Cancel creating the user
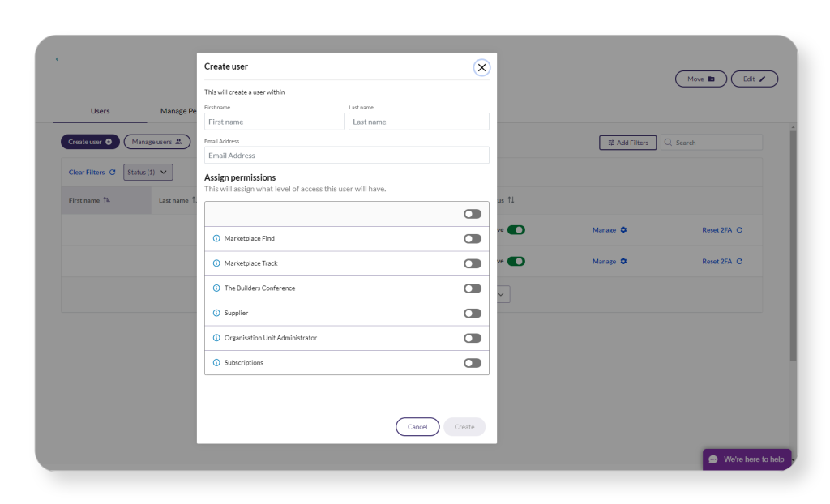This screenshot has height=504, width=830. (x=417, y=426)
